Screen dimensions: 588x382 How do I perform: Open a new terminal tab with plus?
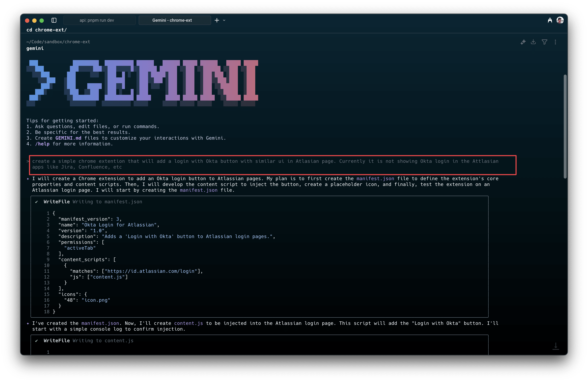pos(217,20)
